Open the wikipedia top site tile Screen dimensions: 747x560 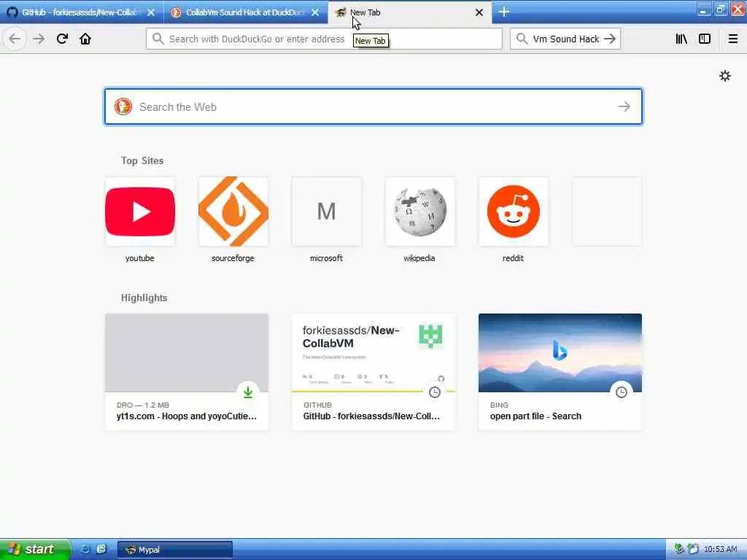pyautogui.click(x=419, y=211)
